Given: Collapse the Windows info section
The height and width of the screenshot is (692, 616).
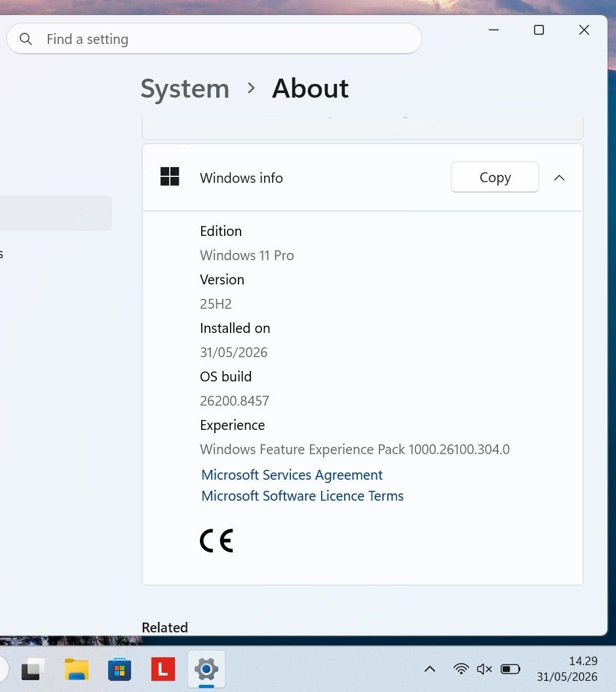Looking at the screenshot, I should point(559,178).
